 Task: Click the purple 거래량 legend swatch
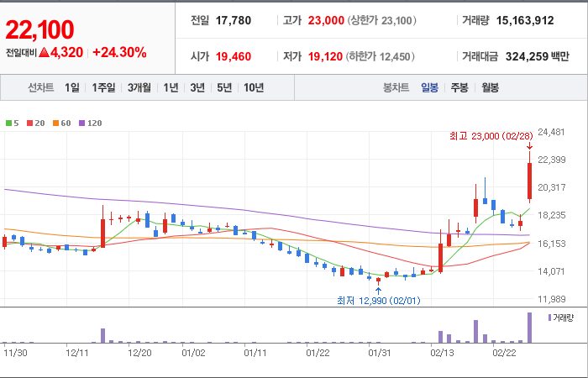pyautogui.click(x=549, y=318)
